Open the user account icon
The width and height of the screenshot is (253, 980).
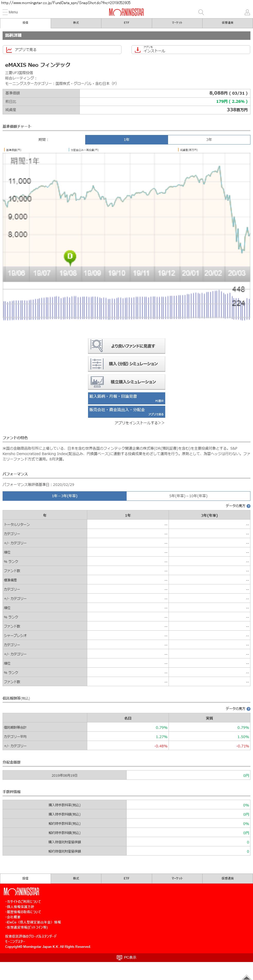tap(247, 12)
